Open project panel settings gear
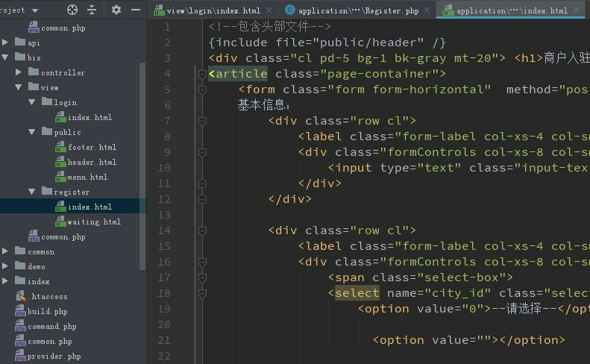590x364 pixels. click(116, 10)
